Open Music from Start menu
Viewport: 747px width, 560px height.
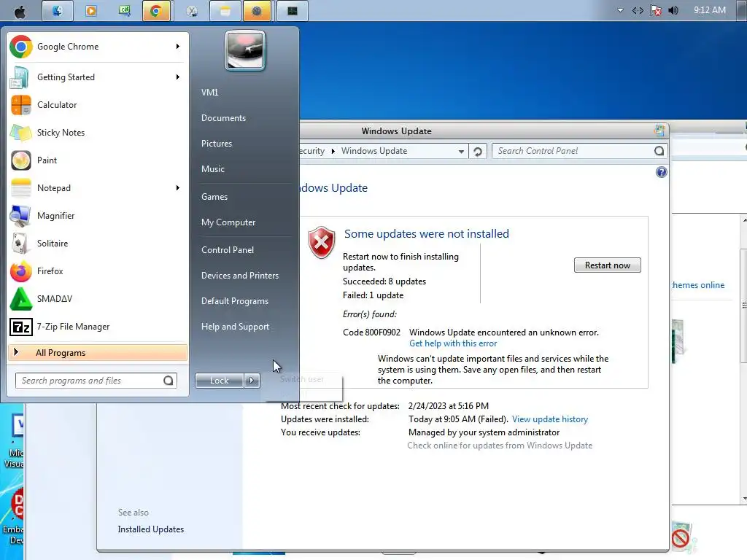[x=213, y=169]
